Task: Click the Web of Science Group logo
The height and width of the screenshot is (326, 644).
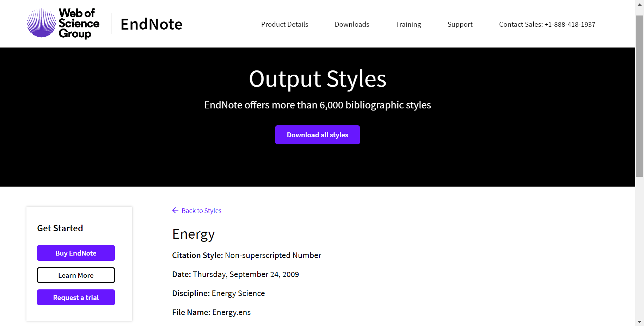Action: tap(62, 23)
